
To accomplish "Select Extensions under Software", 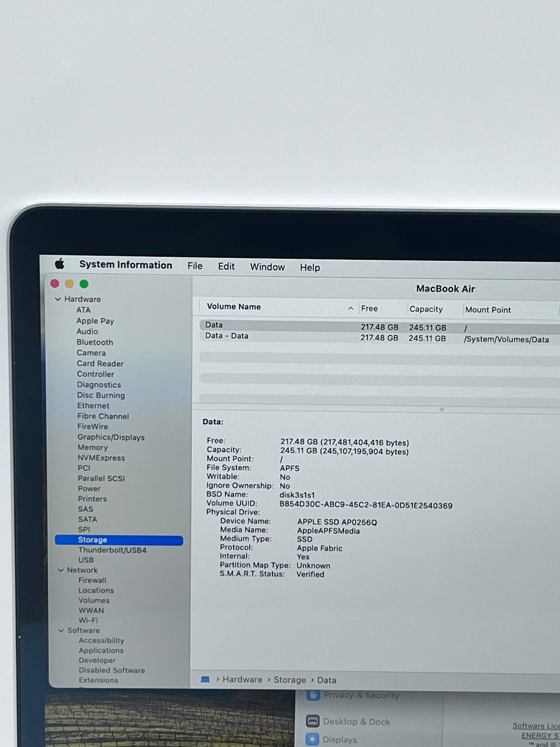I will (x=98, y=680).
